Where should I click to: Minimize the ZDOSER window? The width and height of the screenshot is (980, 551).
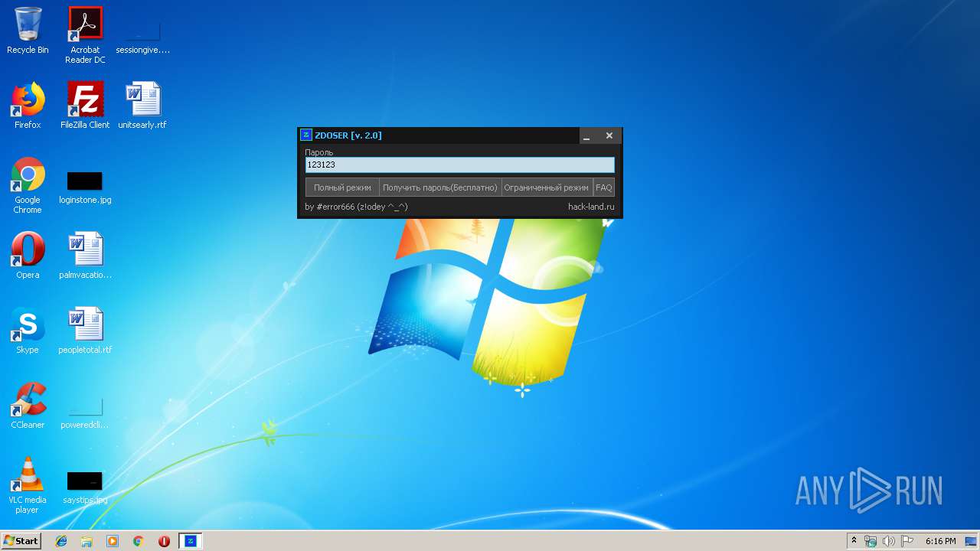point(586,136)
